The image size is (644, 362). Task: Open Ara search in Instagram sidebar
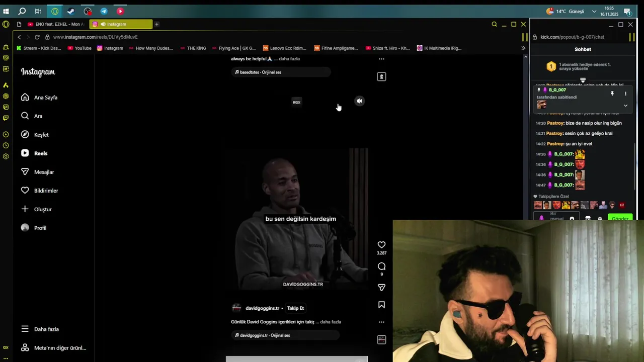32,116
